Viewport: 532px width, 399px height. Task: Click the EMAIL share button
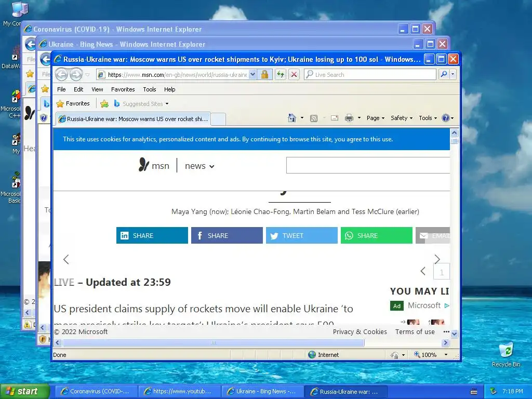[433, 235]
